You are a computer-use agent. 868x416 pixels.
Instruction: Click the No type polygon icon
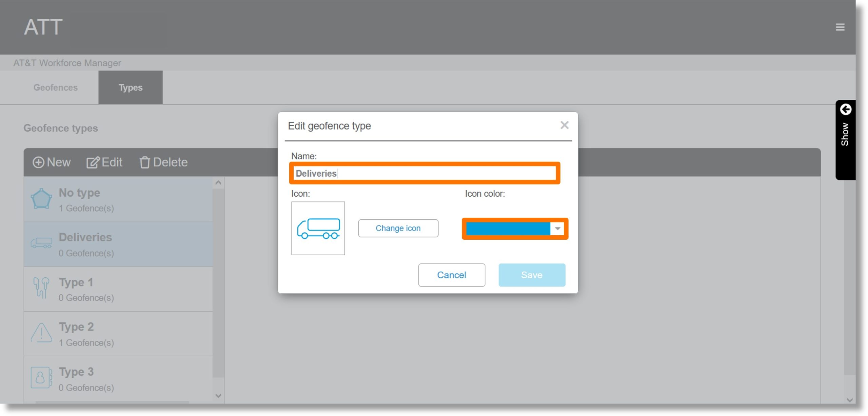point(41,199)
